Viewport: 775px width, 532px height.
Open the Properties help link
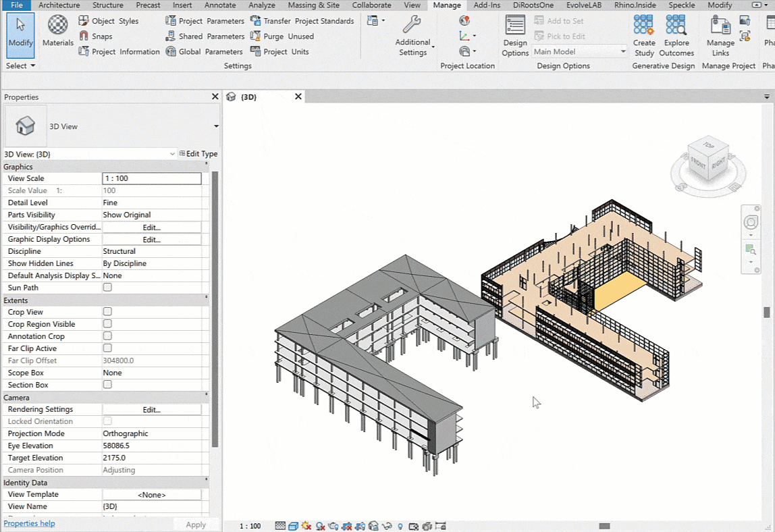click(x=29, y=523)
